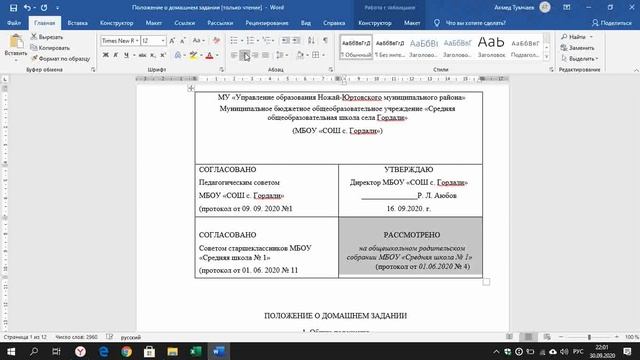Click the table move handle above the table

click(x=191, y=88)
